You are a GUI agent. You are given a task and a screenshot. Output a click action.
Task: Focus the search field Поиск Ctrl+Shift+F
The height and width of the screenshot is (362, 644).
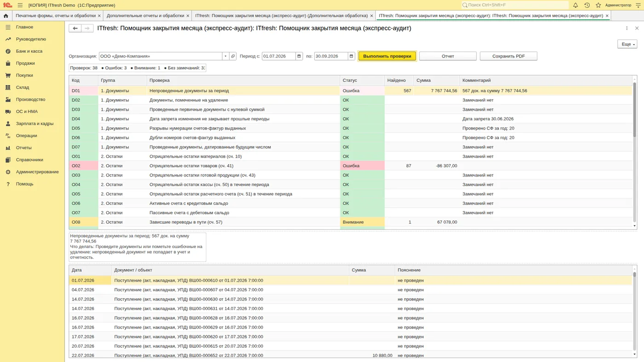[515, 5]
